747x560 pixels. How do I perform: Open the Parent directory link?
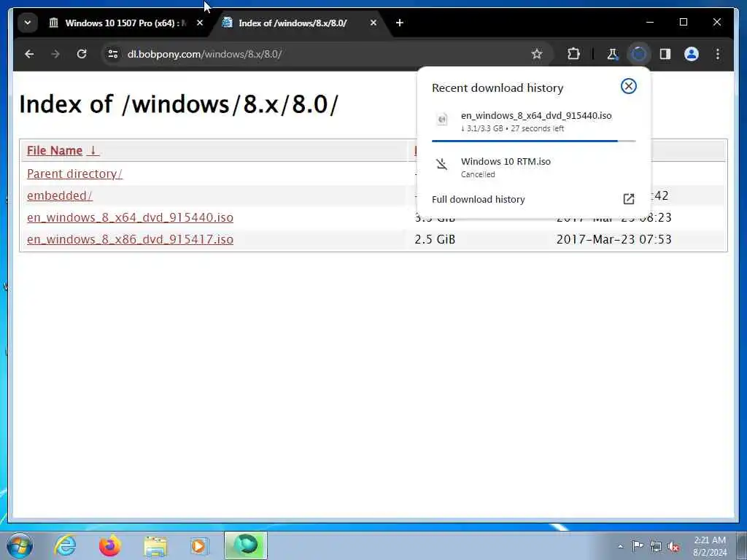(x=75, y=174)
